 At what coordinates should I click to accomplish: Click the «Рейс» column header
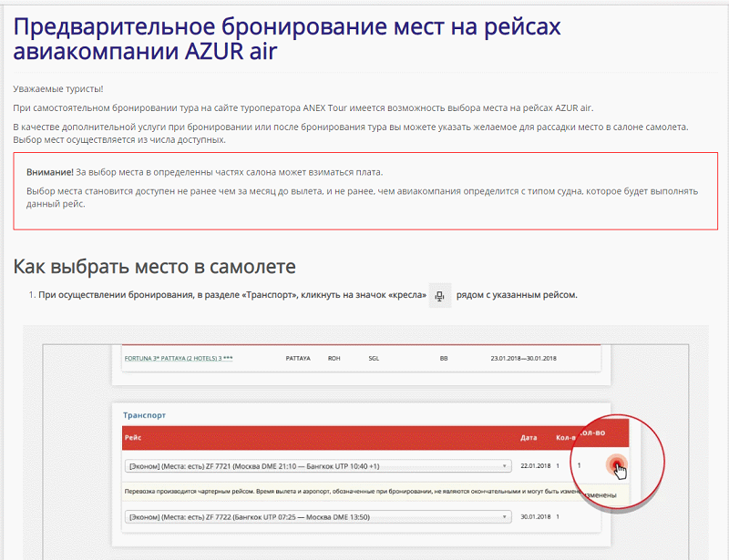pyautogui.click(x=133, y=438)
